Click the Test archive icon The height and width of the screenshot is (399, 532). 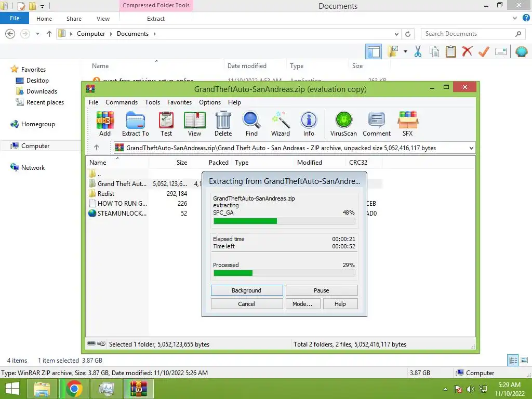(x=166, y=124)
